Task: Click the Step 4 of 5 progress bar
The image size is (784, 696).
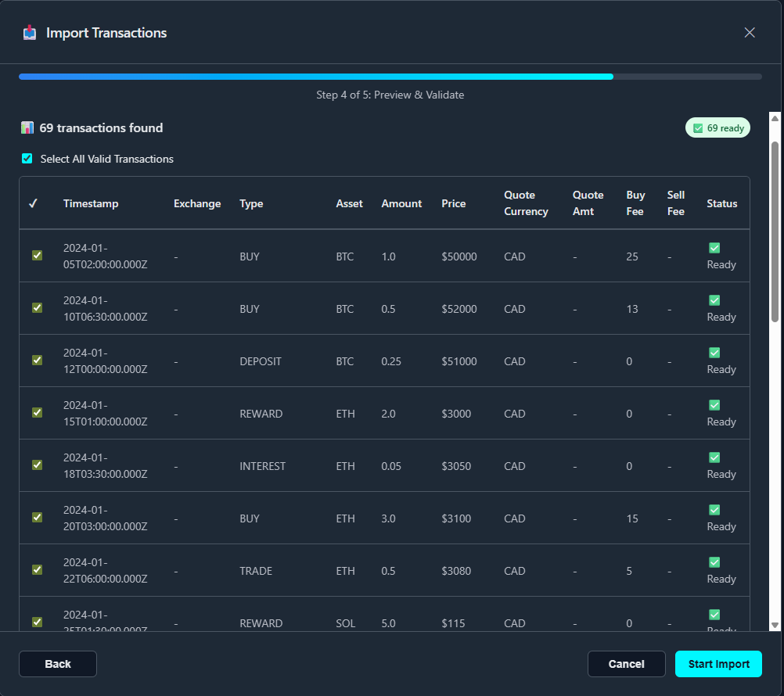Action: click(x=390, y=76)
